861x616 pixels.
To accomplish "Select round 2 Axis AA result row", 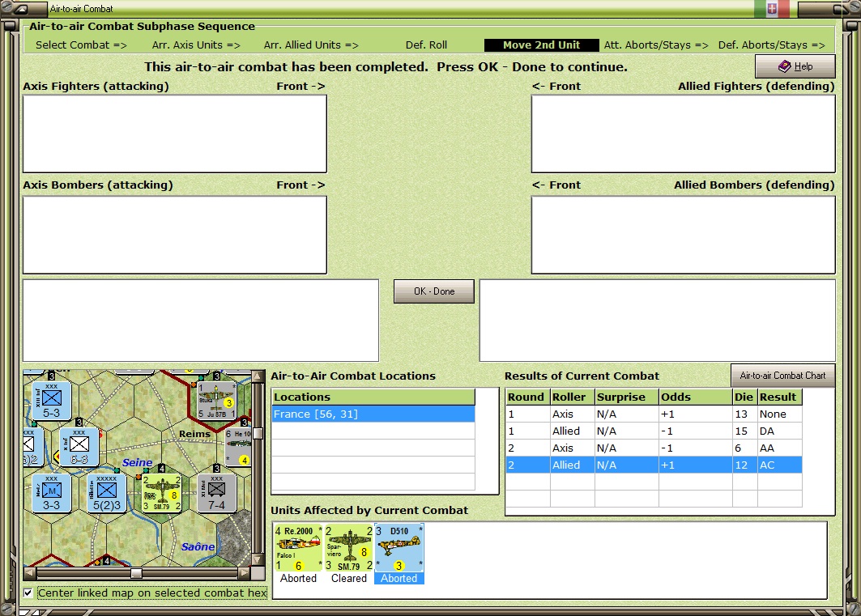I will click(654, 448).
